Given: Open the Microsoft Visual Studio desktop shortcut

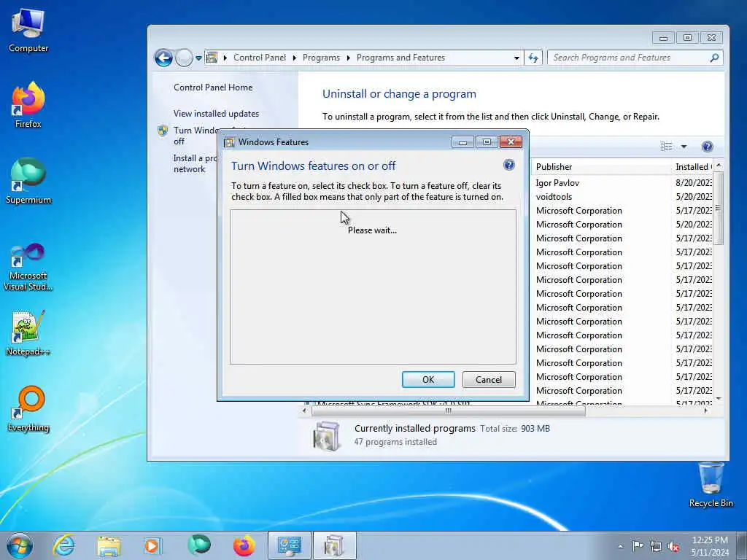Looking at the screenshot, I should [x=28, y=267].
